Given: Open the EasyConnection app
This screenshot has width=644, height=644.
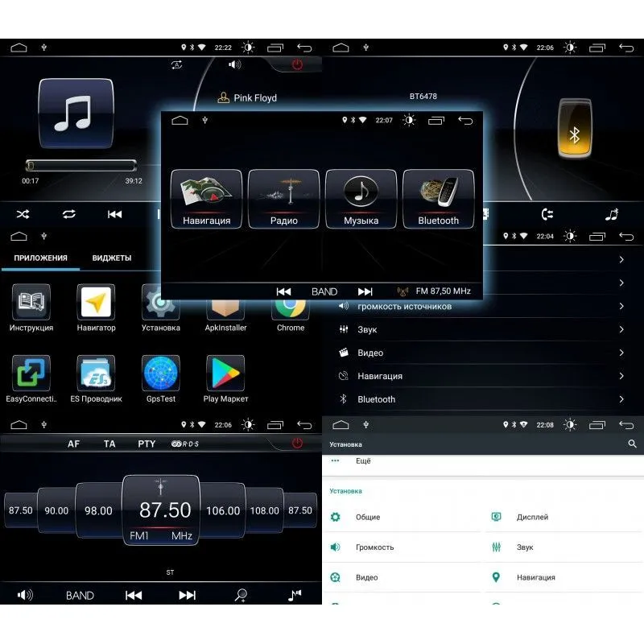Looking at the screenshot, I should click(x=31, y=378).
